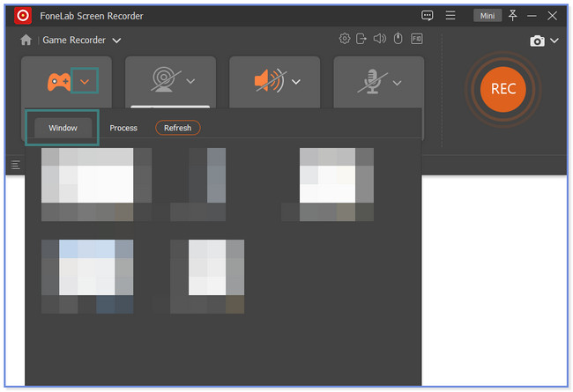The image size is (573, 392).
Task: Switch to the Process tab
Action: coord(123,128)
